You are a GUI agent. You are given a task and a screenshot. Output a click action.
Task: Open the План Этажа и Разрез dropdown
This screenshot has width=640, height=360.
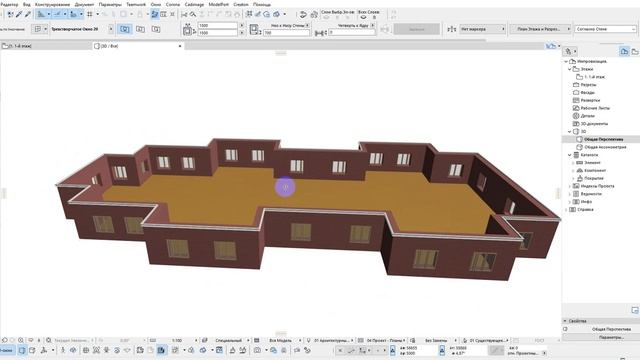[540, 29]
